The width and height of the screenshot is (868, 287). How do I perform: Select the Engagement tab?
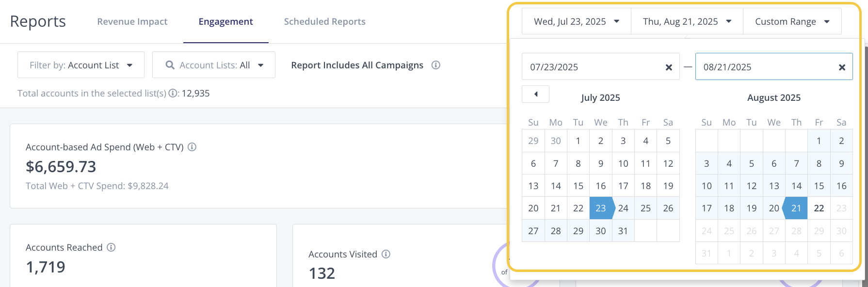tap(225, 22)
